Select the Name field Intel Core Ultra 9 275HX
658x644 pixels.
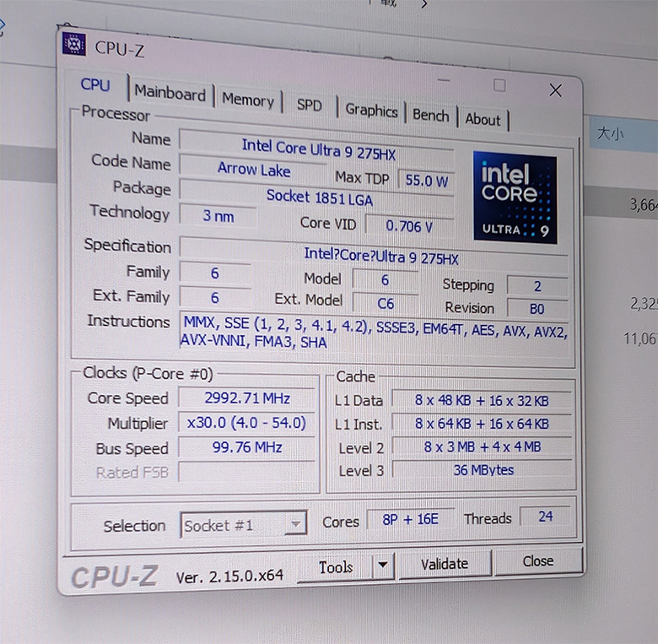coord(318,149)
